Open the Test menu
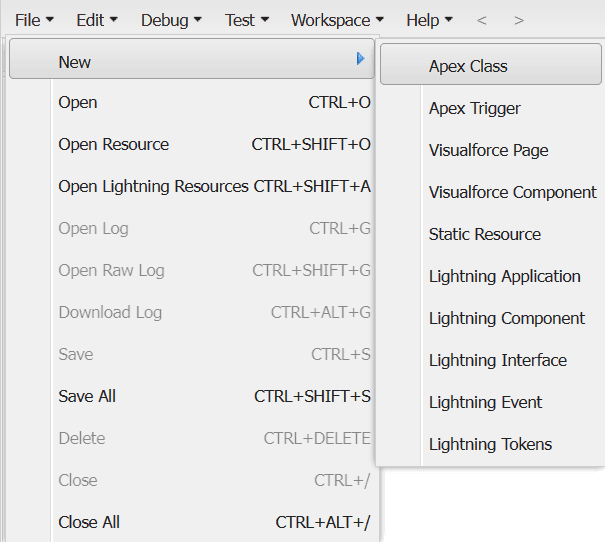This screenshot has height=542, width=605. 247,20
